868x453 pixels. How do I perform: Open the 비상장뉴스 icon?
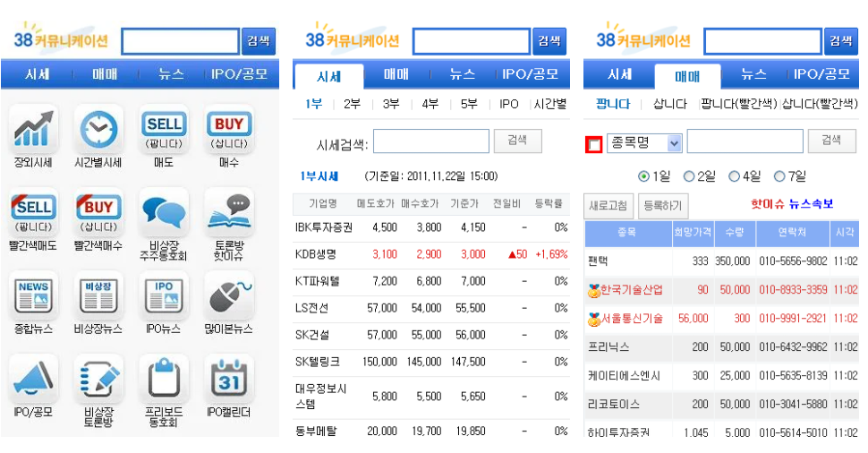tap(98, 295)
